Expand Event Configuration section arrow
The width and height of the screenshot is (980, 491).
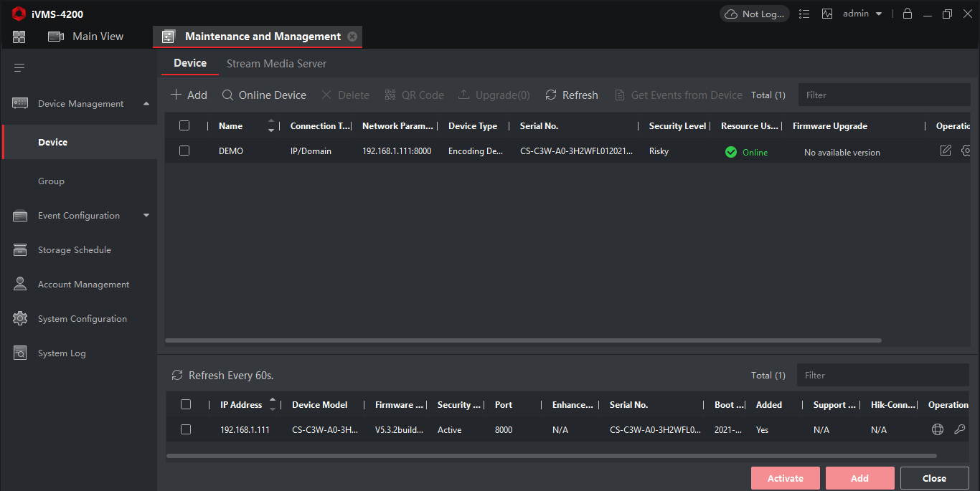(146, 216)
